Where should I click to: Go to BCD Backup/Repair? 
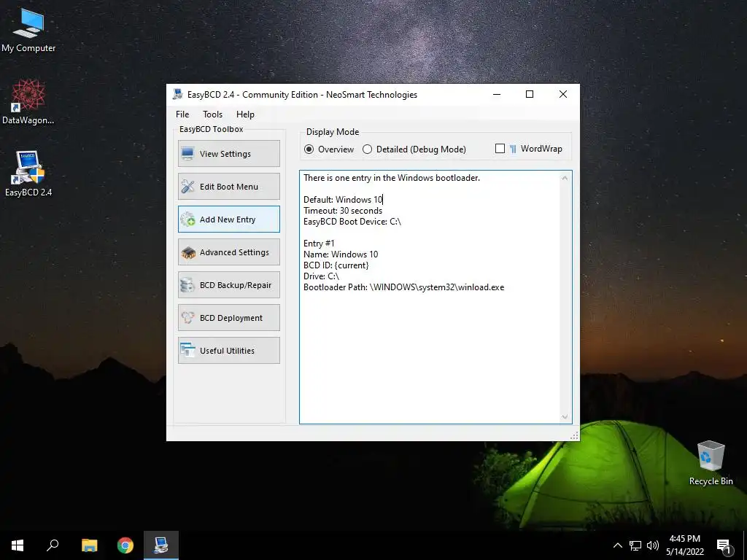tap(228, 285)
